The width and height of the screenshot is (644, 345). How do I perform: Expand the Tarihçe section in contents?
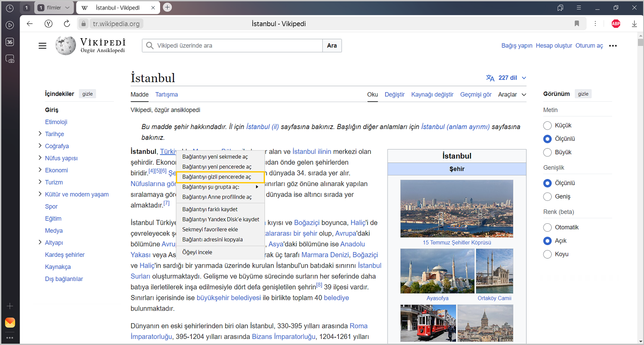coord(40,134)
